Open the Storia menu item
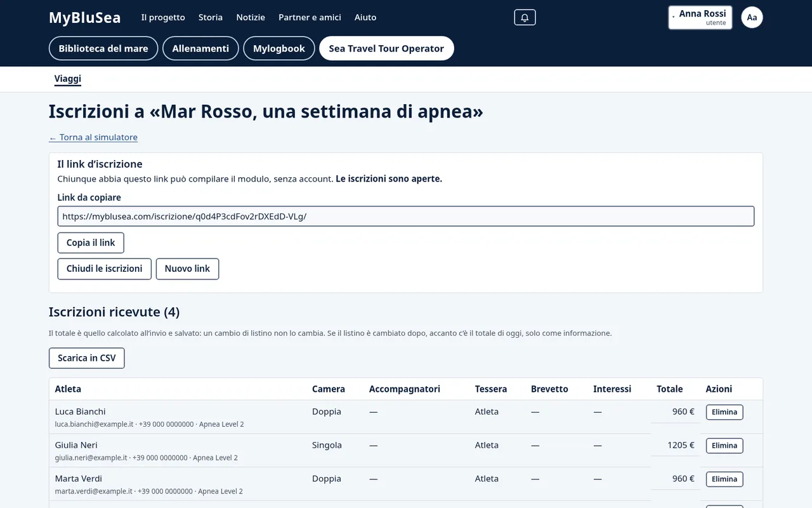The width and height of the screenshot is (812, 508). pos(211,17)
